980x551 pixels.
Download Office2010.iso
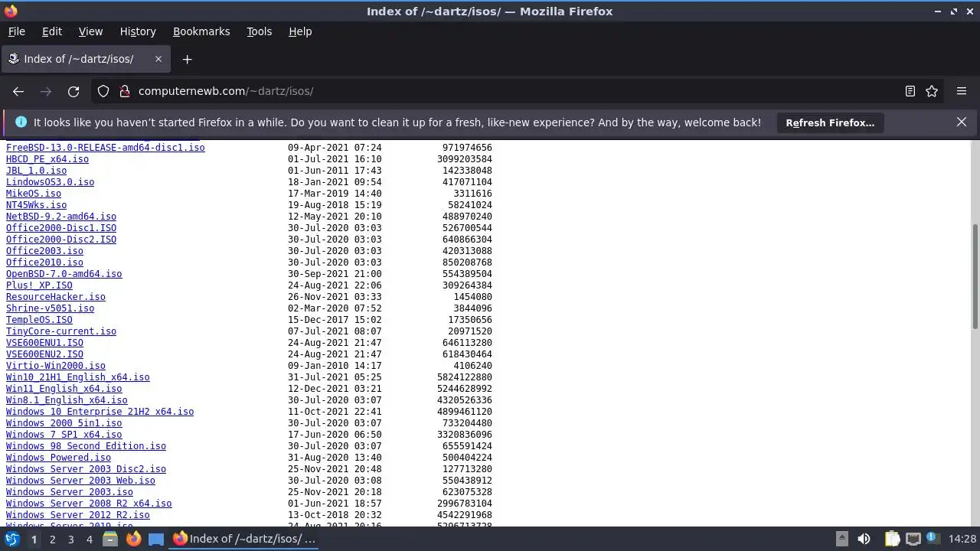pyautogui.click(x=44, y=262)
